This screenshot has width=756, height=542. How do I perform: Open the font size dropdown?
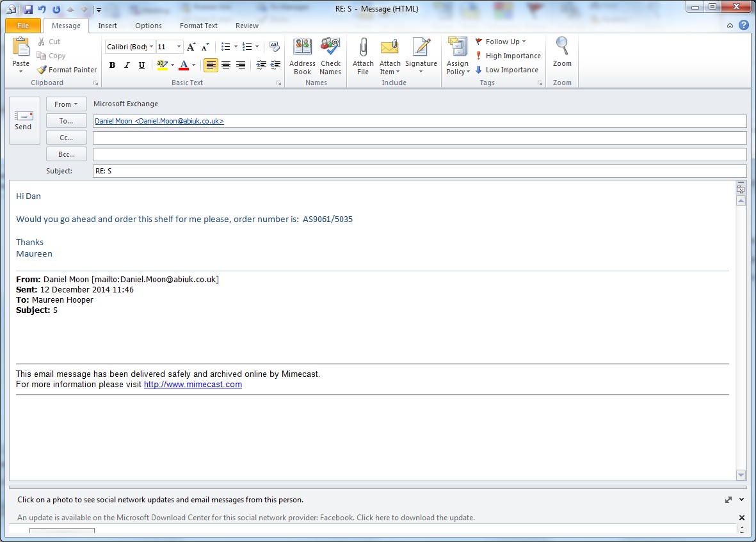click(x=179, y=47)
